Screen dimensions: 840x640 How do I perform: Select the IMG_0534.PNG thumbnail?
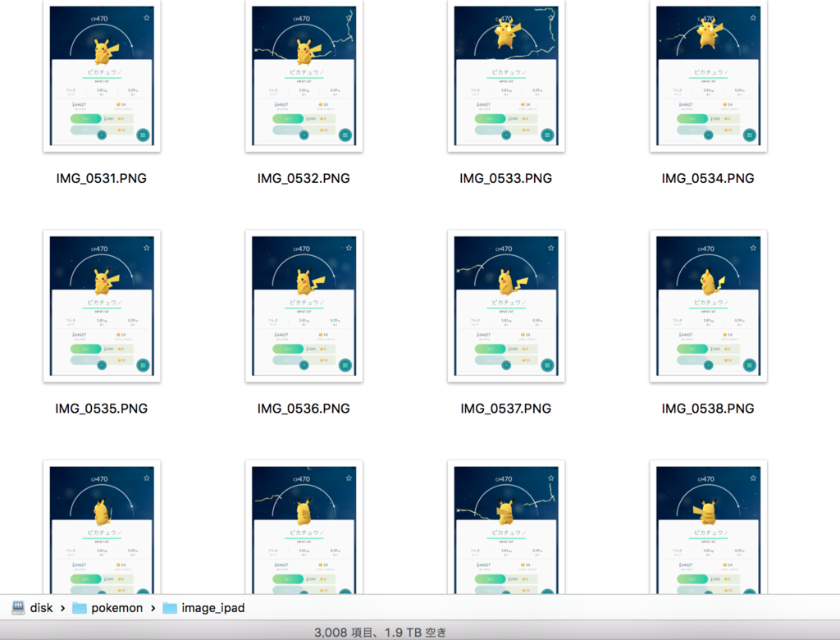click(x=708, y=75)
